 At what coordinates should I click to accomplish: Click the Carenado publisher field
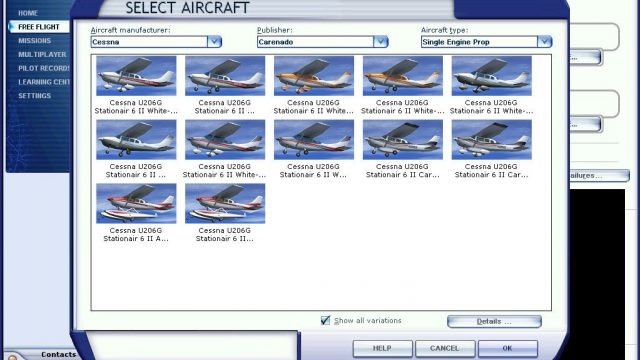pyautogui.click(x=315, y=42)
